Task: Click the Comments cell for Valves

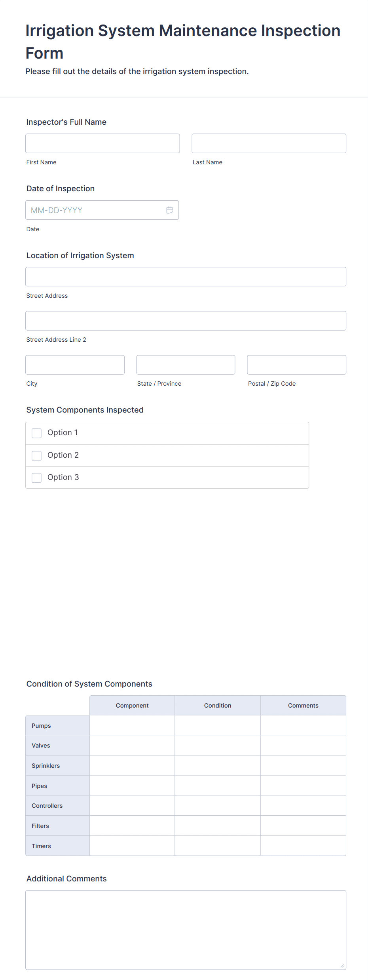Action: pyautogui.click(x=303, y=745)
